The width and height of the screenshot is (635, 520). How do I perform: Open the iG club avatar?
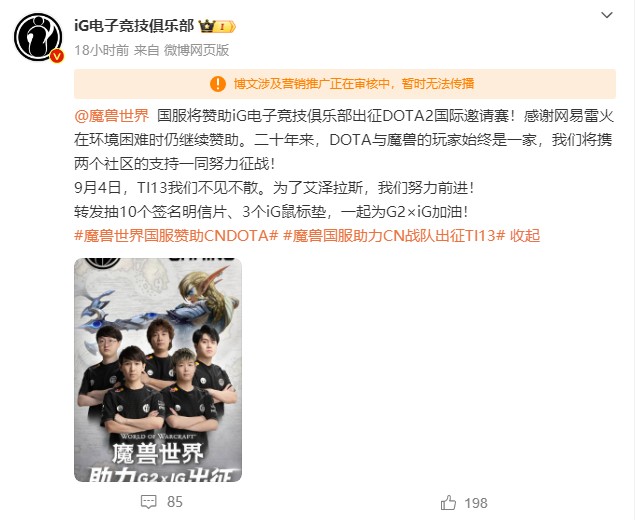coord(38,37)
